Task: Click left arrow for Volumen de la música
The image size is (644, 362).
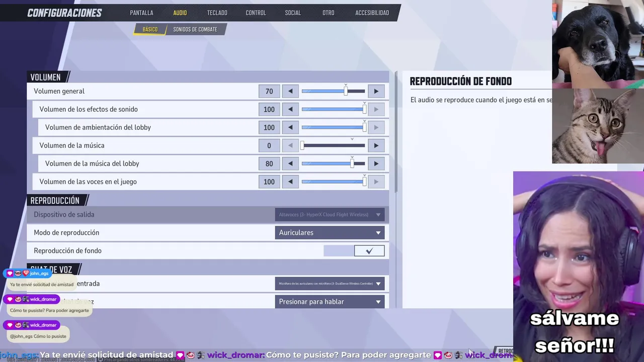Action: click(290, 145)
